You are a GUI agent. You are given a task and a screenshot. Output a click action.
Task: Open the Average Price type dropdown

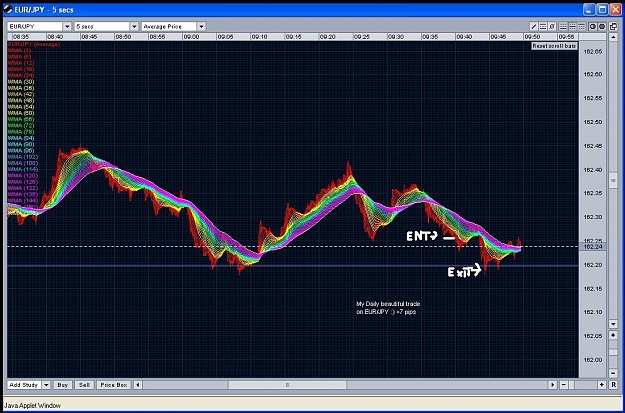pyautogui.click(x=202, y=27)
